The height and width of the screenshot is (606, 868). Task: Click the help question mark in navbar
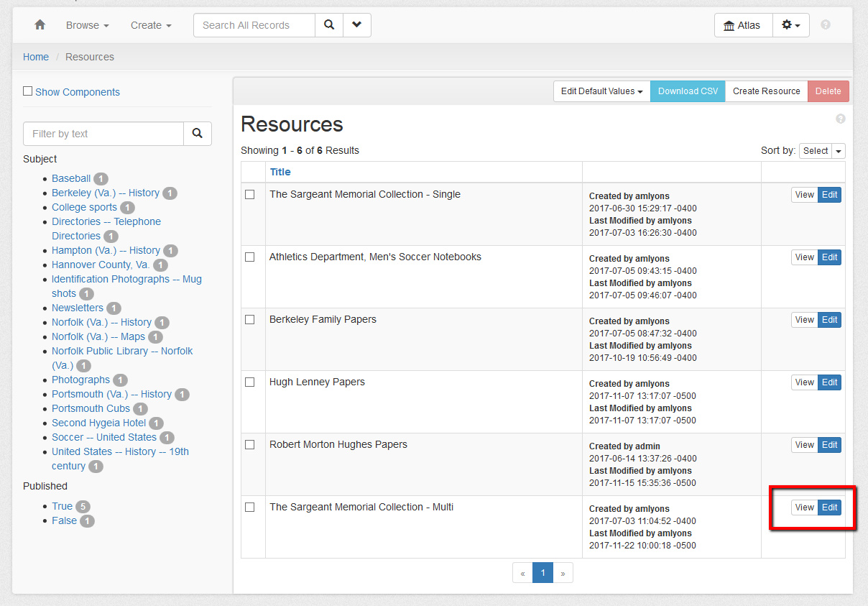[x=826, y=25]
